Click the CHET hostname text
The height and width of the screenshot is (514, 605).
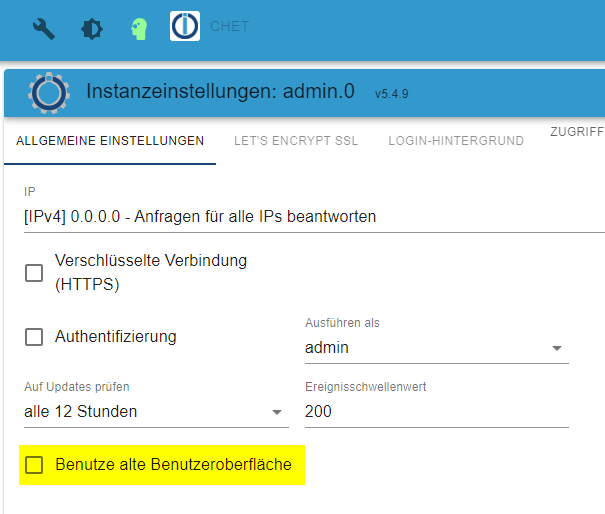tap(230, 26)
